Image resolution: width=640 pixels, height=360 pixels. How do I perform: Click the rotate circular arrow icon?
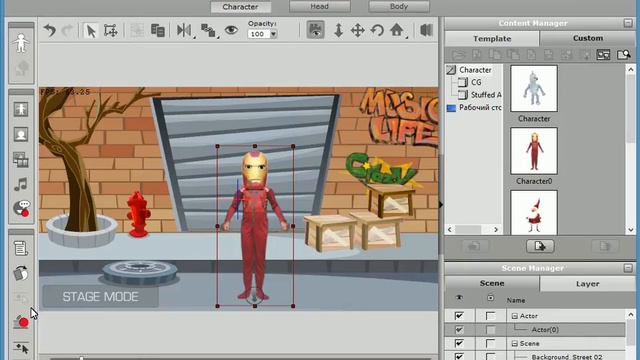[377, 31]
